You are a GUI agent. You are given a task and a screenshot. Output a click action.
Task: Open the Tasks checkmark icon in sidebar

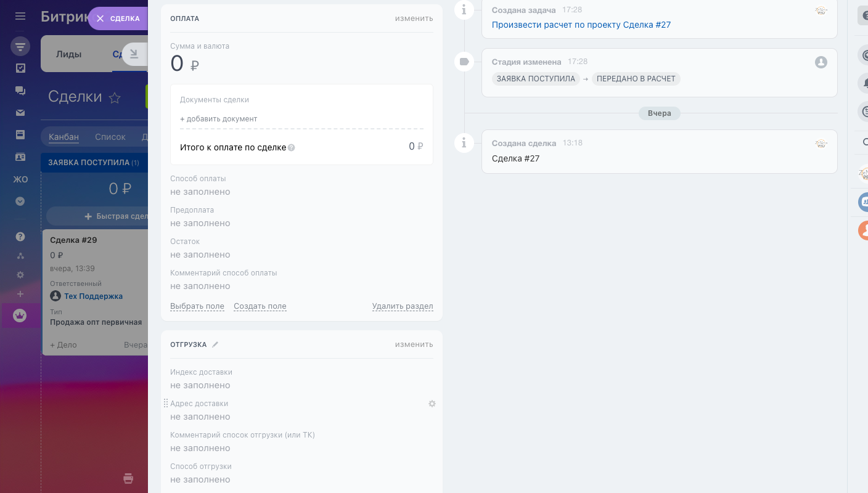(20, 68)
